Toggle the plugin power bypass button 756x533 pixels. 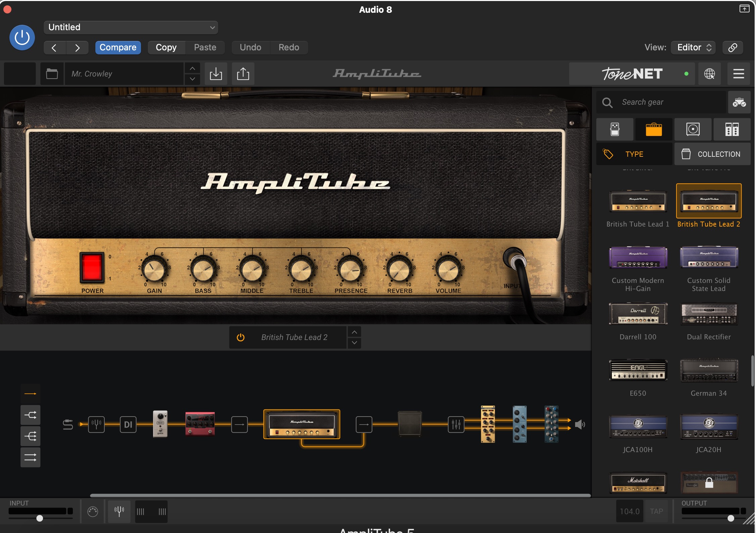coord(22,38)
